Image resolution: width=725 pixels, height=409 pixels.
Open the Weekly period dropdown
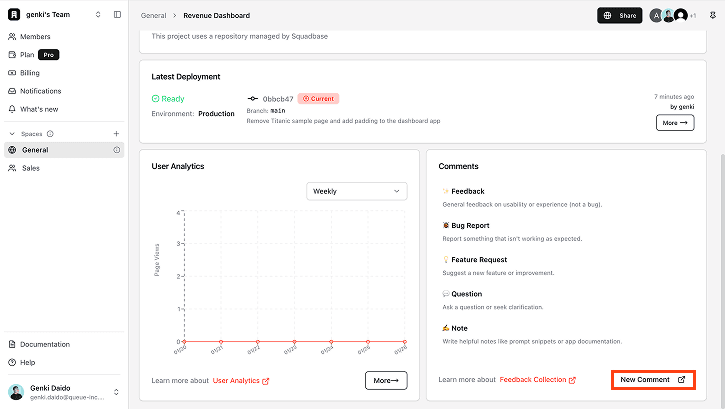[x=356, y=190]
